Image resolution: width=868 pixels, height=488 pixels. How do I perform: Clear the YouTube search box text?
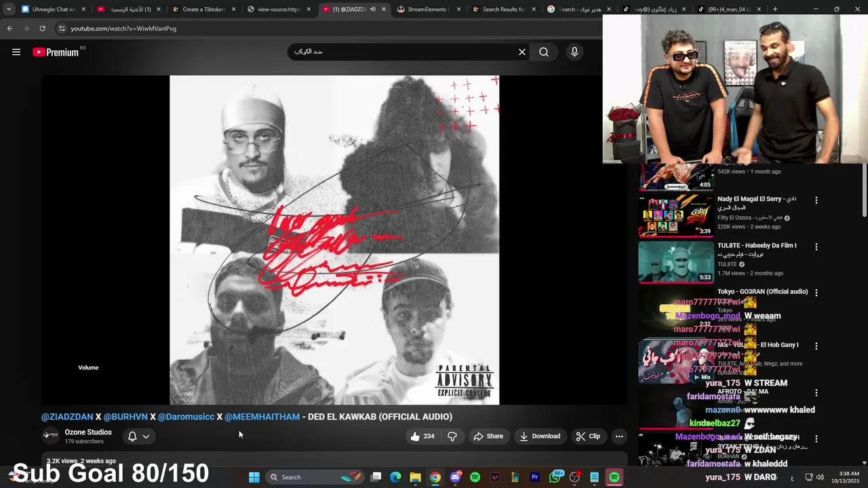click(x=522, y=52)
